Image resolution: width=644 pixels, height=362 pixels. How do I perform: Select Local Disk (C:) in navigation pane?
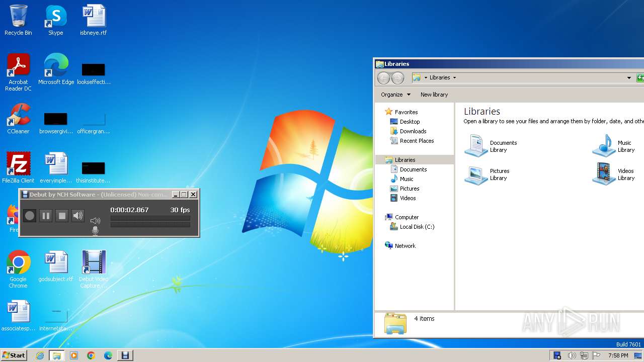pyautogui.click(x=413, y=227)
